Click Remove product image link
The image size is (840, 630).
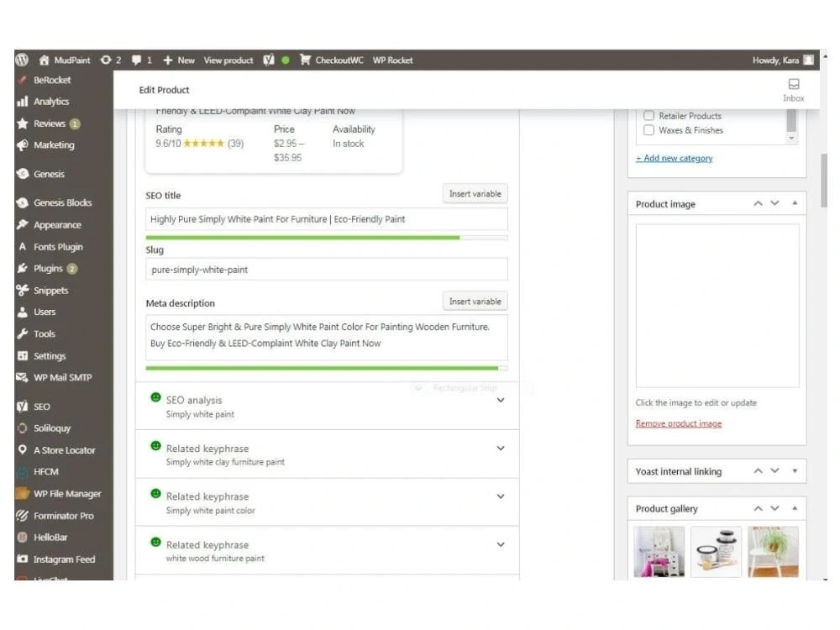click(678, 423)
